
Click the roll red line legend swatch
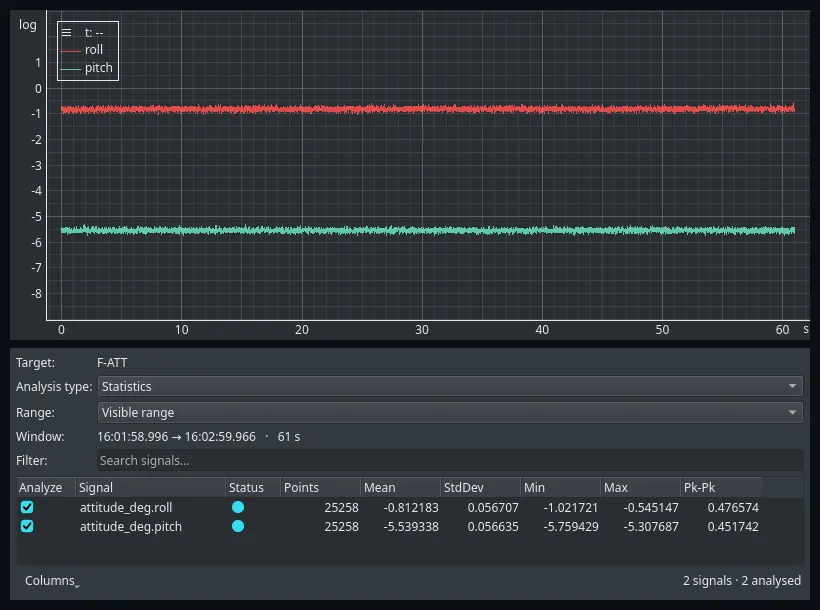tap(71, 51)
